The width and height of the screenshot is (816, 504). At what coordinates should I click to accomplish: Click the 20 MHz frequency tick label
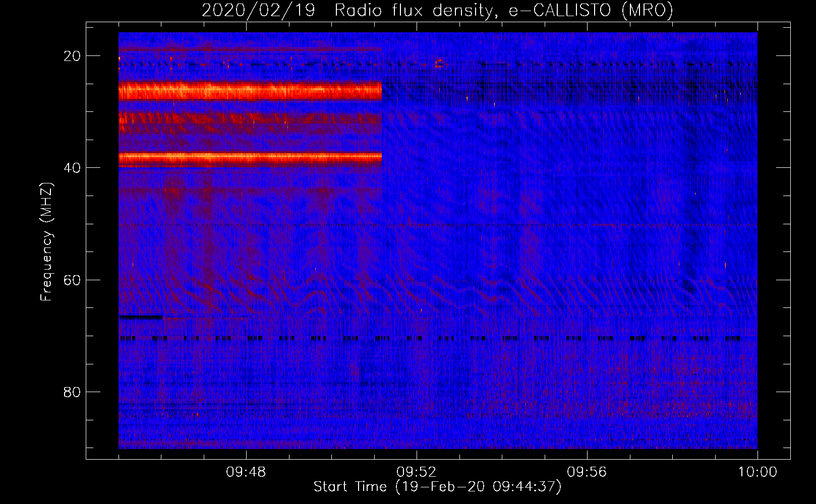click(x=72, y=56)
